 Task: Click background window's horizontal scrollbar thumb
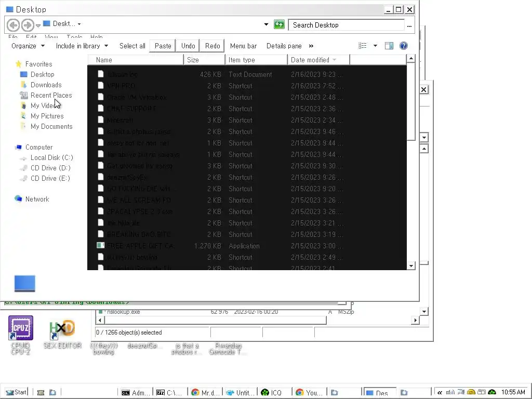[x=216, y=320]
